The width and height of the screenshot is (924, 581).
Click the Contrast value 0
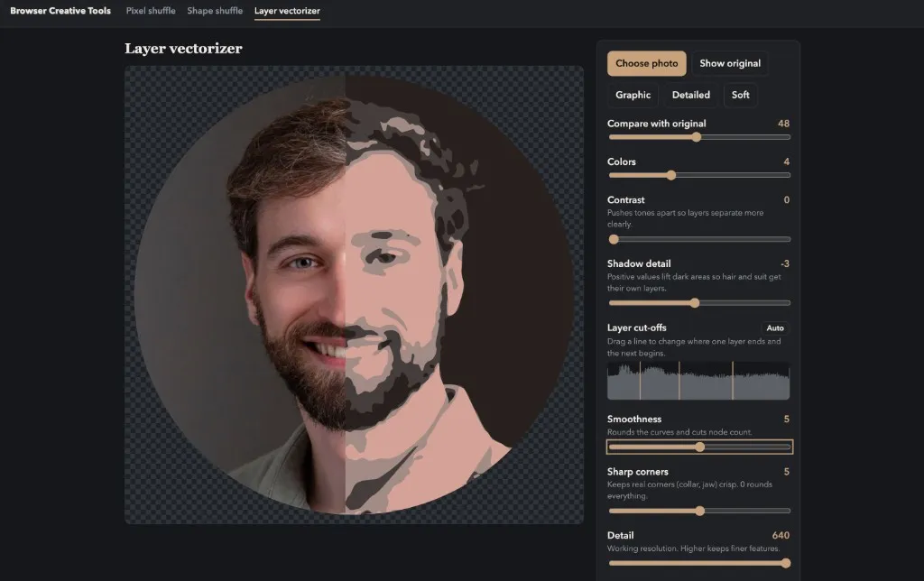(786, 199)
